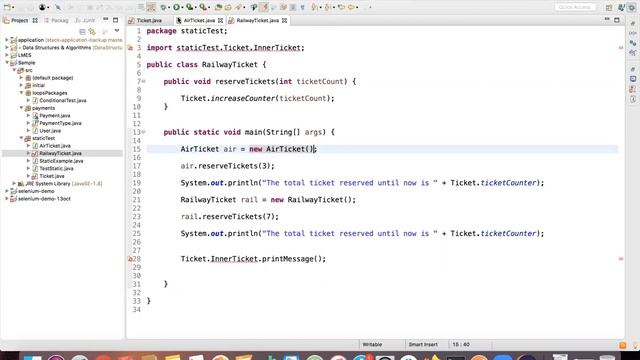The image size is (640, 360).
Task: Collapse the src folder node
Action: (14, 70)
